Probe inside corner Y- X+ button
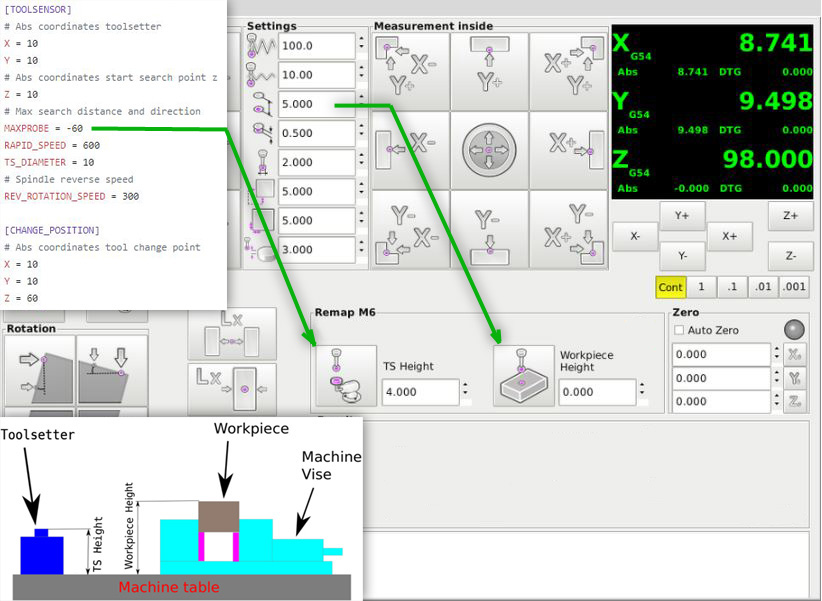 coord(568,230)
